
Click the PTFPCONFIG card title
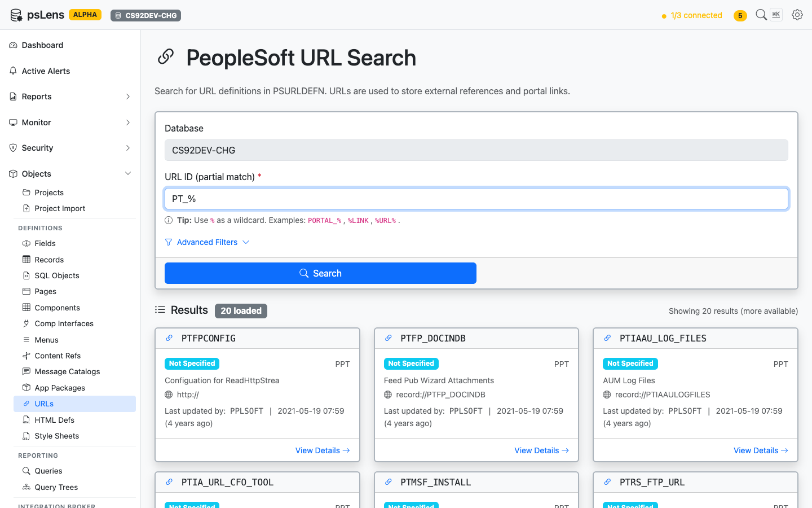209,339
